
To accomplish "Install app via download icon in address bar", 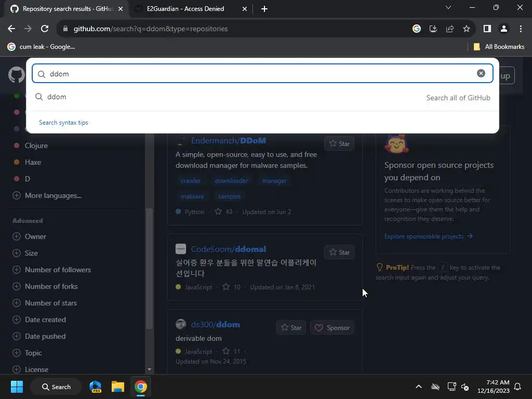I will tap(433, 29).
